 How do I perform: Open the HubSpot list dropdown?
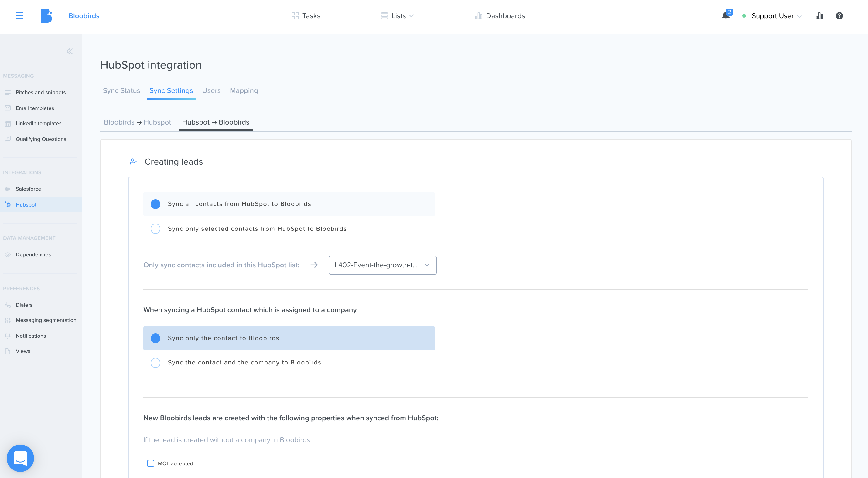(382, 265)
